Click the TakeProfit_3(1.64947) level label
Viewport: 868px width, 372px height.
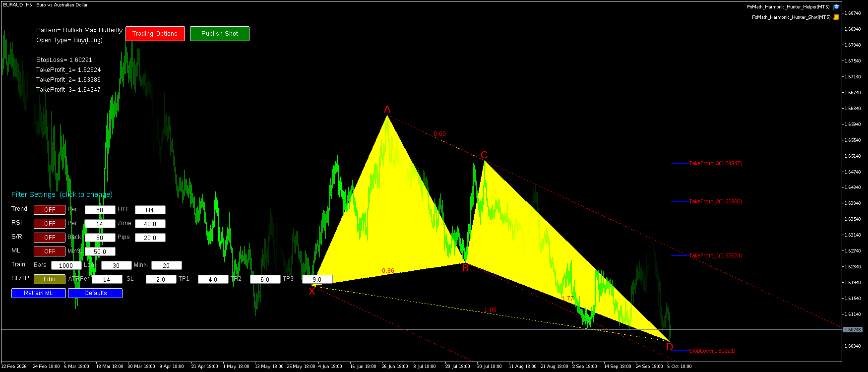point(716,163)
